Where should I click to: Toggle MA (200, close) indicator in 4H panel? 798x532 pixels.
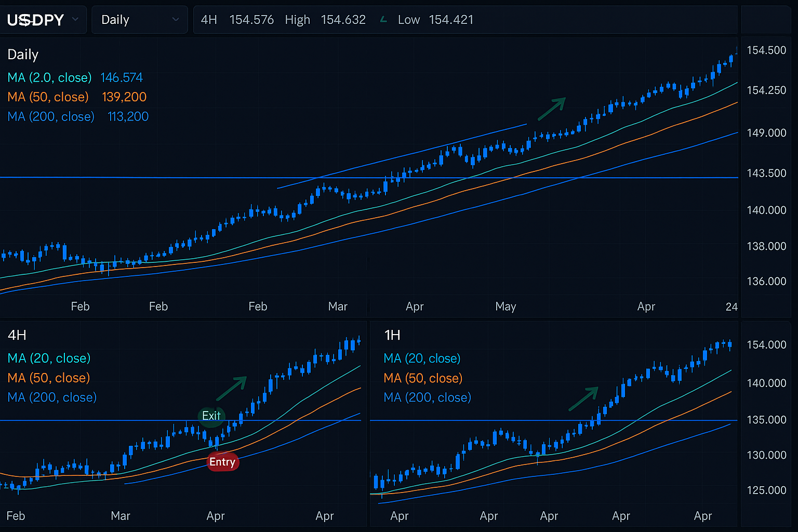click(x=52, y=397)
